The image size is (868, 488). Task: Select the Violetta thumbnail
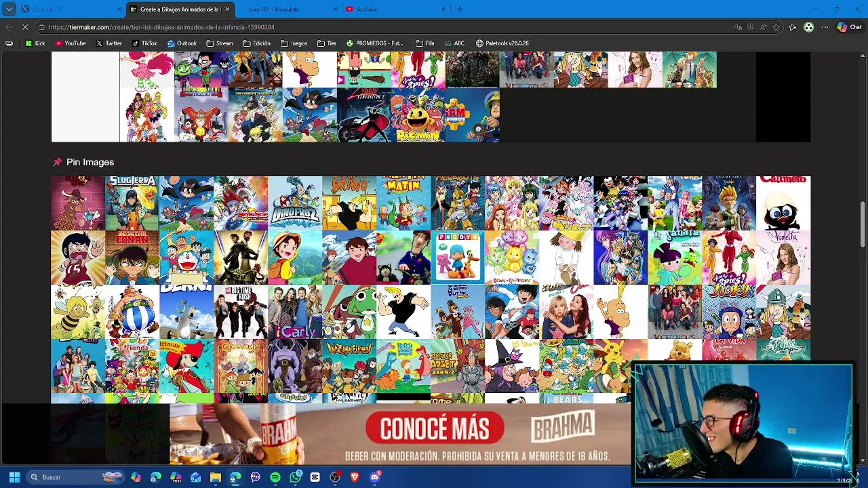(x=783, y=258)
